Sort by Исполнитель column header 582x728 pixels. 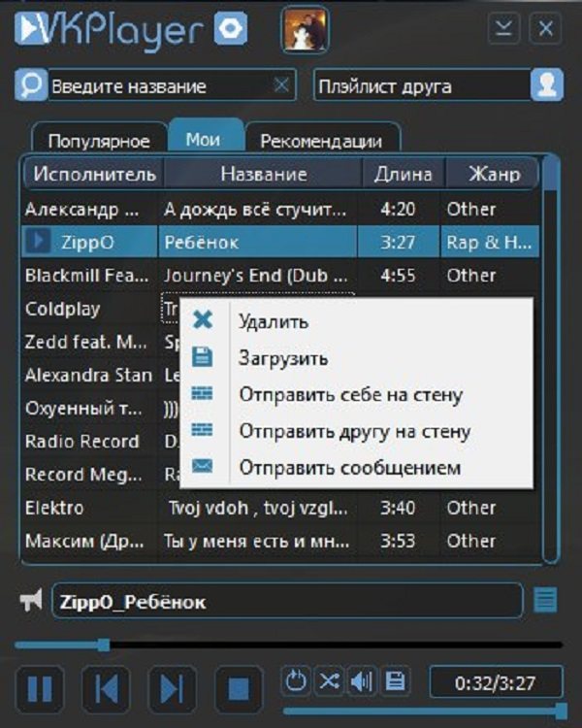point(94,174)
